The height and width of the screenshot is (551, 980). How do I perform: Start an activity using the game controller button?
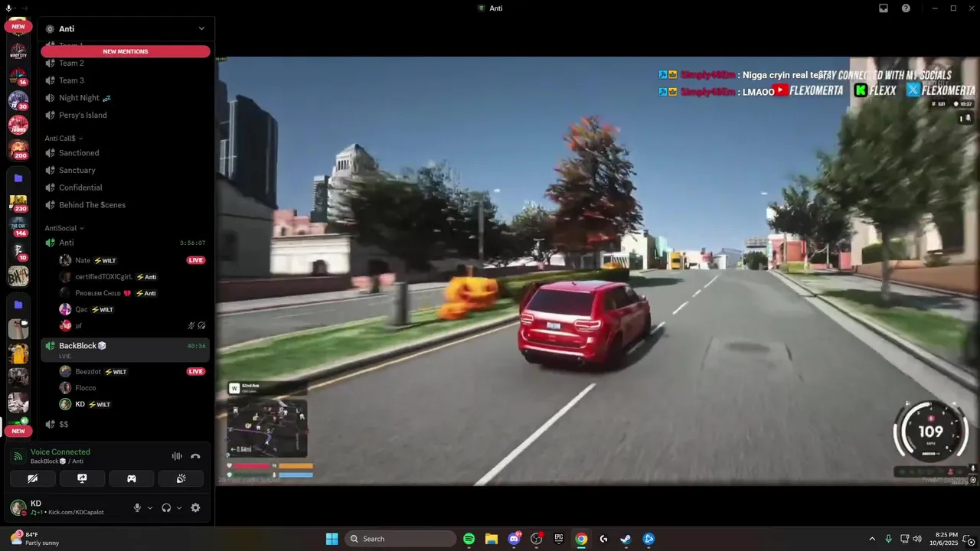coord(132,478)
